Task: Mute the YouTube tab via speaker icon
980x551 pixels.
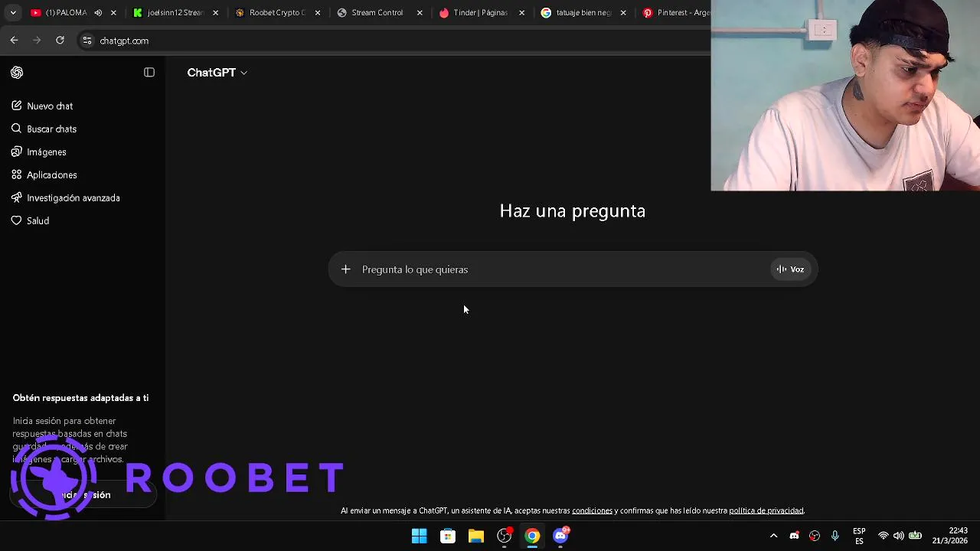Action: coord(98,13)
